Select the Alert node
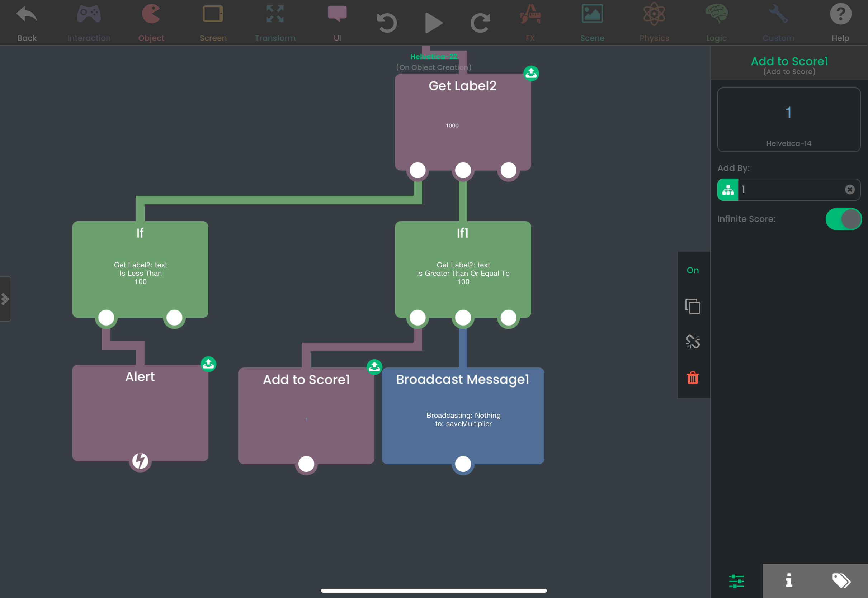868x598 pixels. coord(140,413)
